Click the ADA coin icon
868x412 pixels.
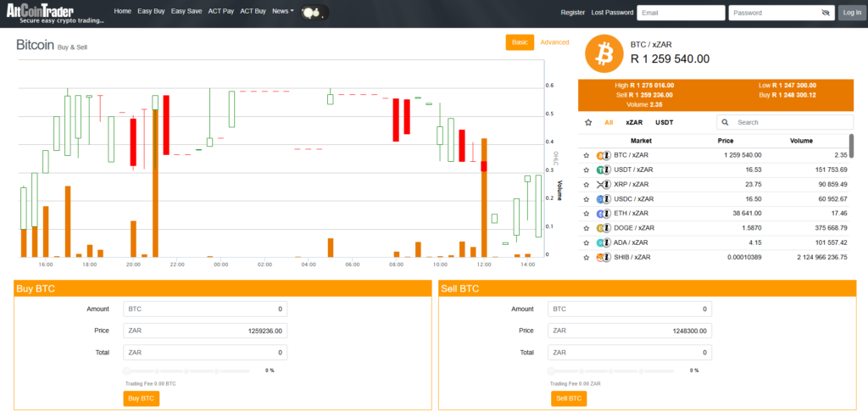click(x=600, y=242)
